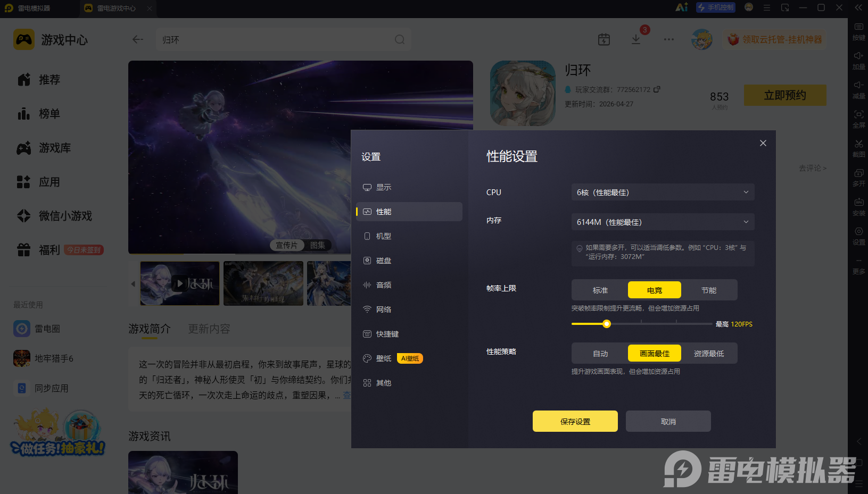
Task: Open 微信小游戏 section
Action: coord(54,216)
